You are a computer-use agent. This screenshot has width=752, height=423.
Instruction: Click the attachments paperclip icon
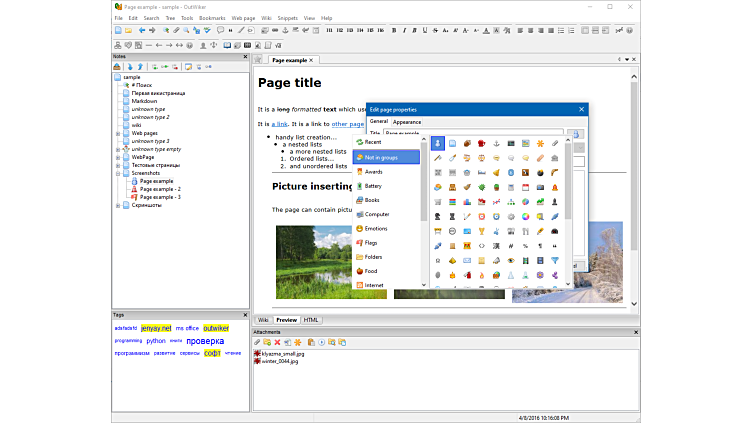tap(257, 342)
